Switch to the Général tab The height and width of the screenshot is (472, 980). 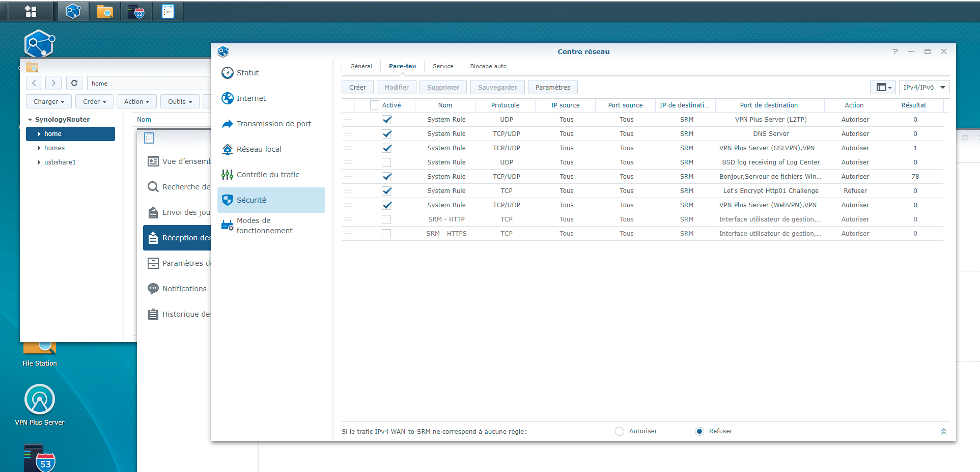coord(361,66)
